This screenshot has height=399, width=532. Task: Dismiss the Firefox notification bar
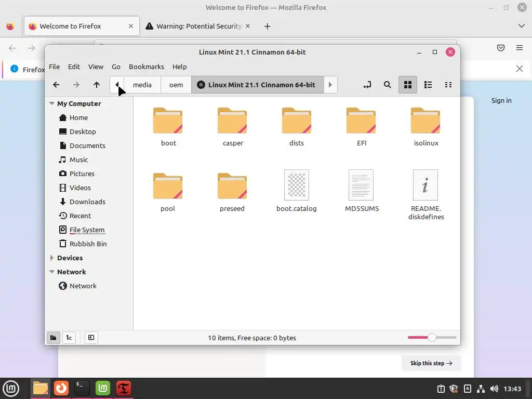point(520,69)
